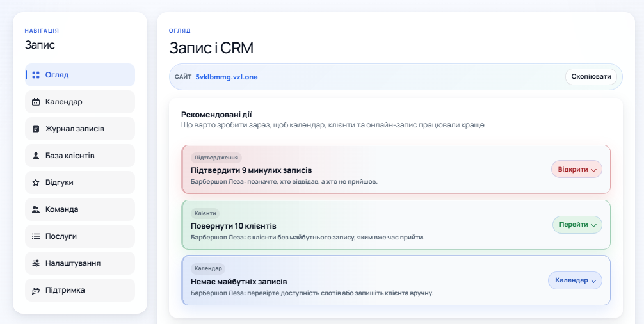Expand chevron on the Відкрити button
The image size is (644, 324).
click(x=593, y=170)
